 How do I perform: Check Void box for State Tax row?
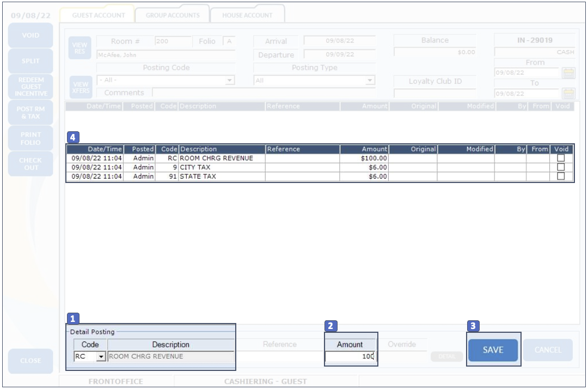point(561,176)
